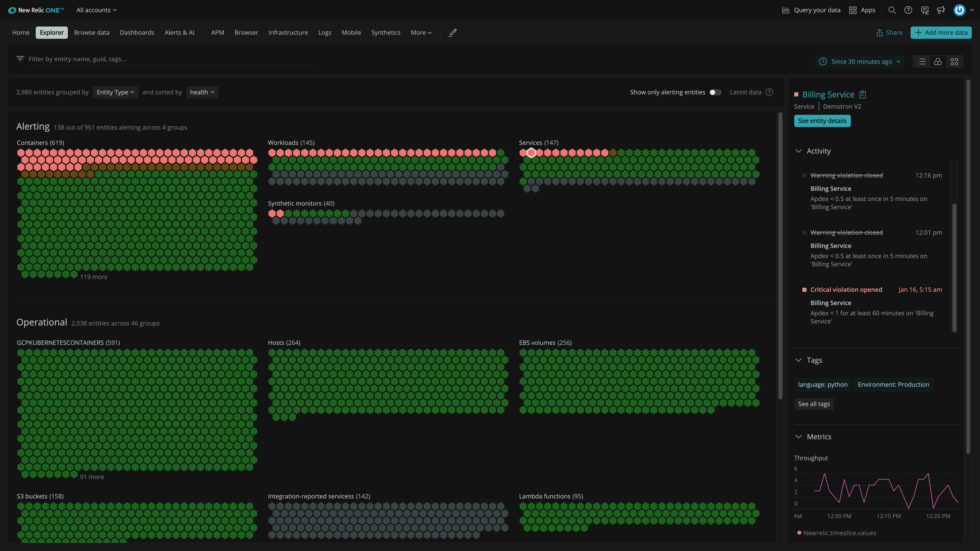Open the APM tab
980x551 pixels.
click(x=218, y=33)
